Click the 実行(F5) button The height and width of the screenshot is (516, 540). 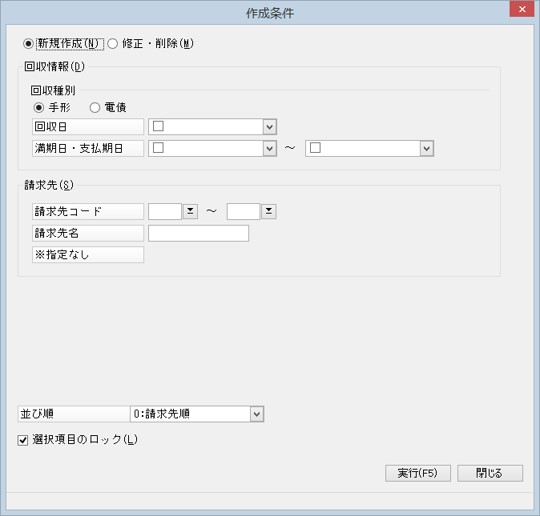pyautogui.click(x=418, y=473)
